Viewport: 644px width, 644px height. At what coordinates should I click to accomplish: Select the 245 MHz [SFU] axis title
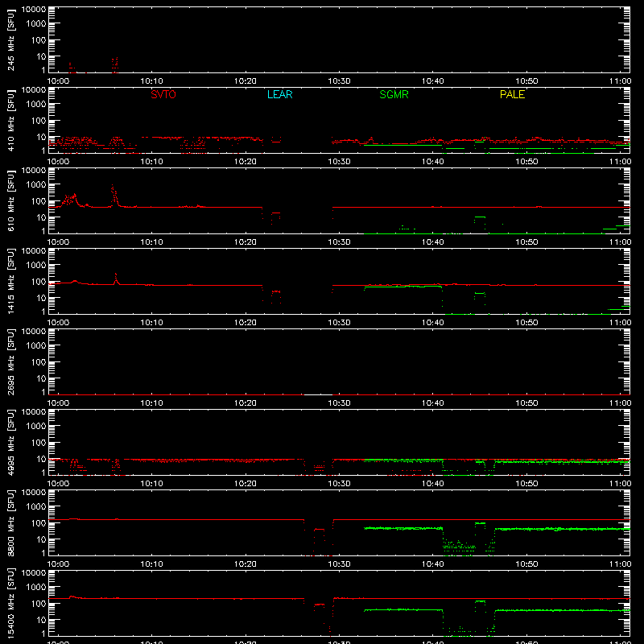point(10,41)
